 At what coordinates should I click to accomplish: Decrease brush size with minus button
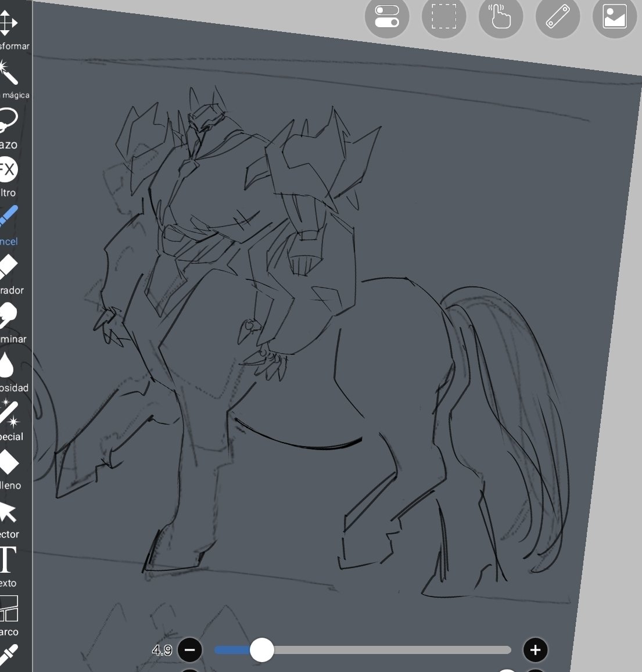pos(190,650)
